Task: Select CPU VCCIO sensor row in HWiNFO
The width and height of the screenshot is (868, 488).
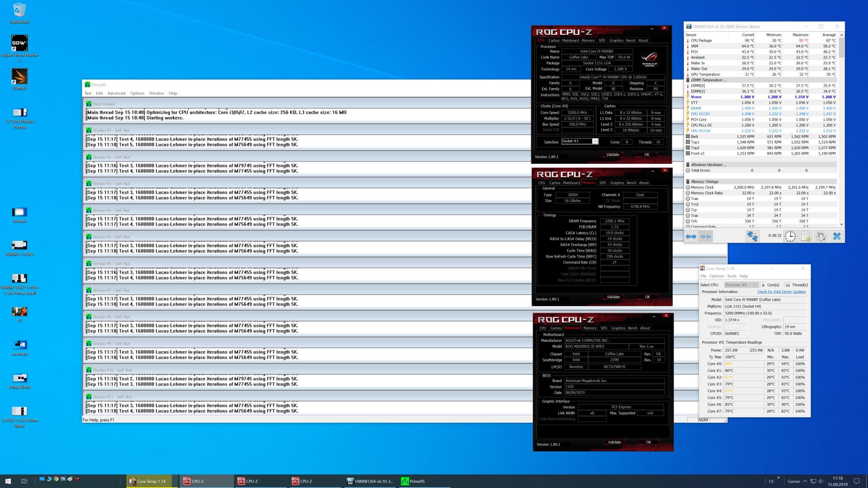Action: [761, 114]
